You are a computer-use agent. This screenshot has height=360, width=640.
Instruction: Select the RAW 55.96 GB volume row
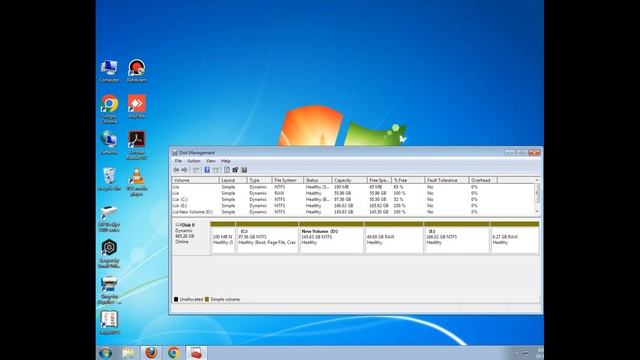[353, 193]
